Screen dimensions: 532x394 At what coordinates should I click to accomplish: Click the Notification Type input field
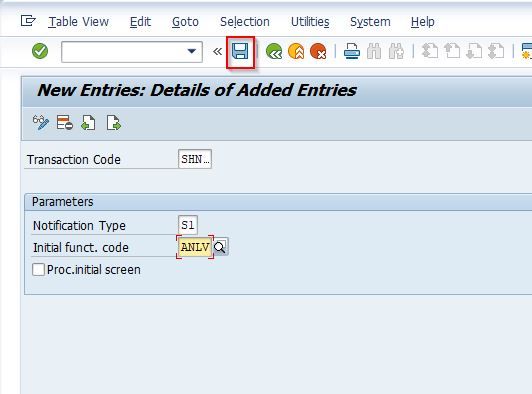188,225
